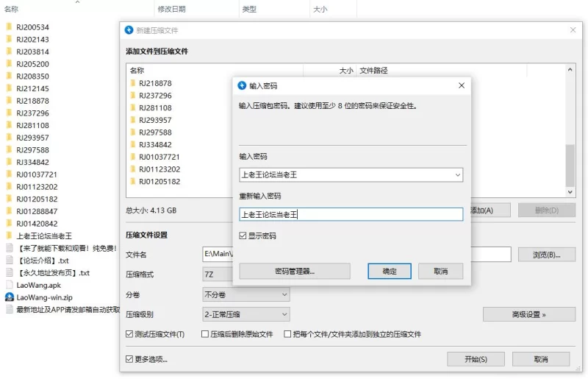
Task: Click folder icon of RJ293957 in archive list
Action: tap(133, 120)
